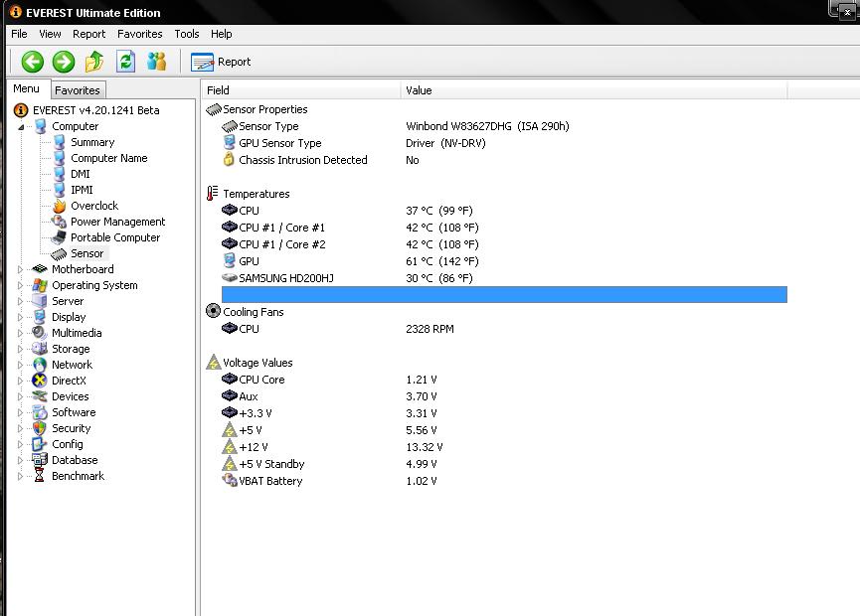
Task: Click the Benchmark hourglass icon
Action: [x=40, y=476]
